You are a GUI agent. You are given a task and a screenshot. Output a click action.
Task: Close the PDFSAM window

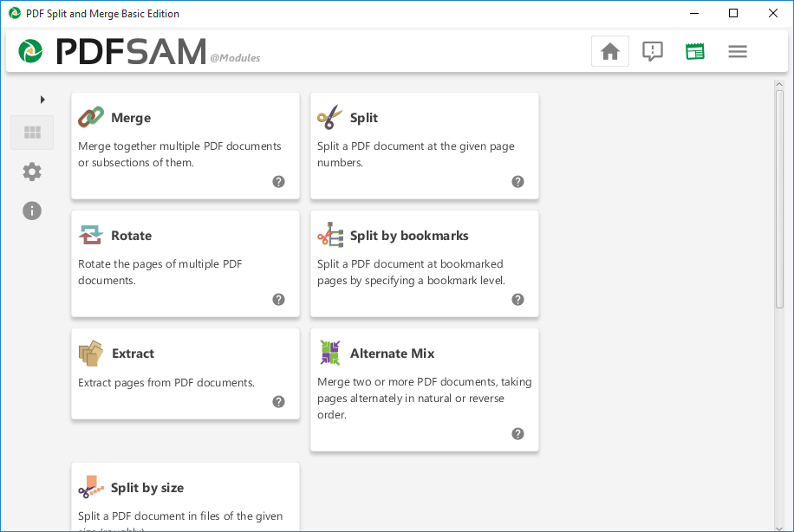[x=772, y=13]
